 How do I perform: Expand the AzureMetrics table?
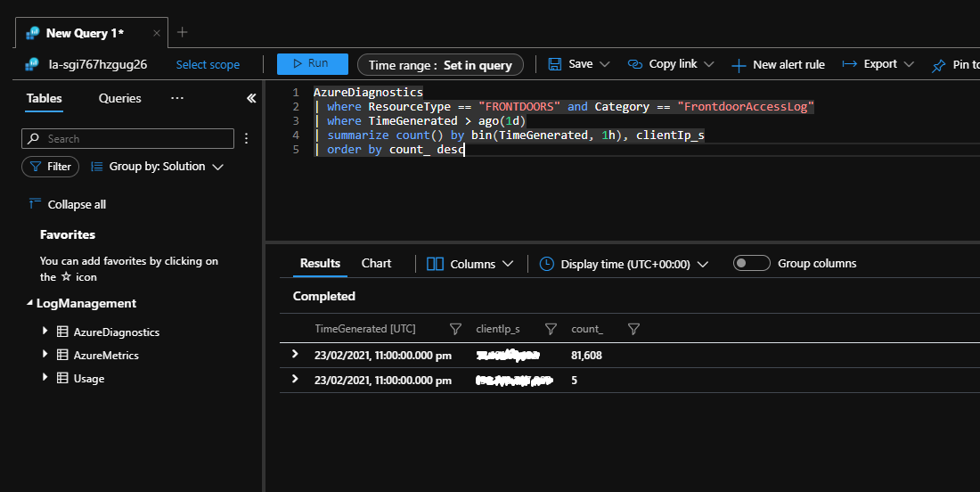pos(45,354)
